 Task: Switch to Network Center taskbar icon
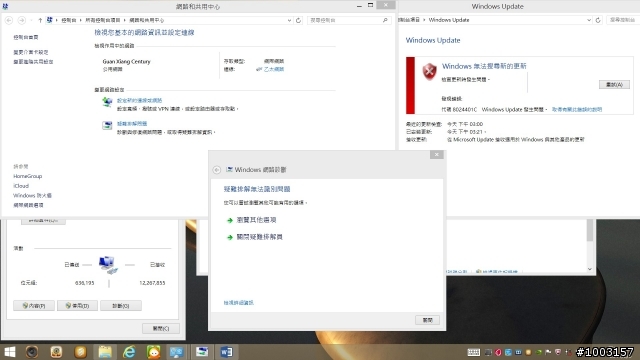[177, 352]
